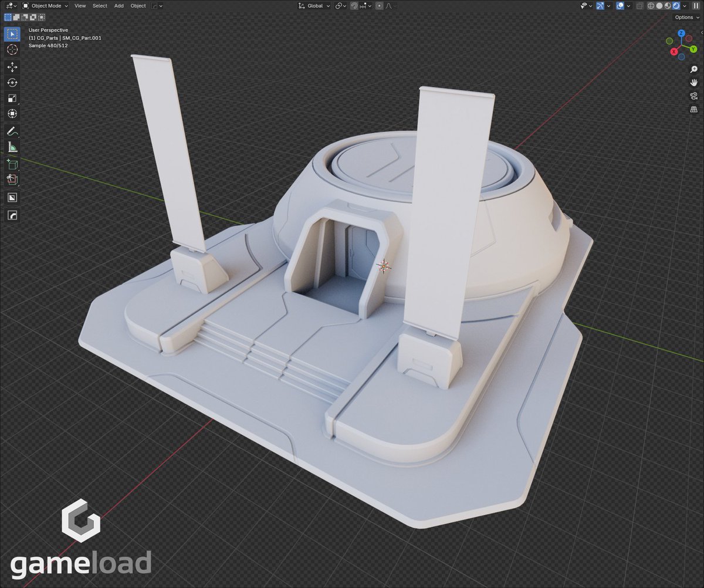This screenshot has height=588, width=704.
Task: Select the Rotate tool
Action: [12, 83]
